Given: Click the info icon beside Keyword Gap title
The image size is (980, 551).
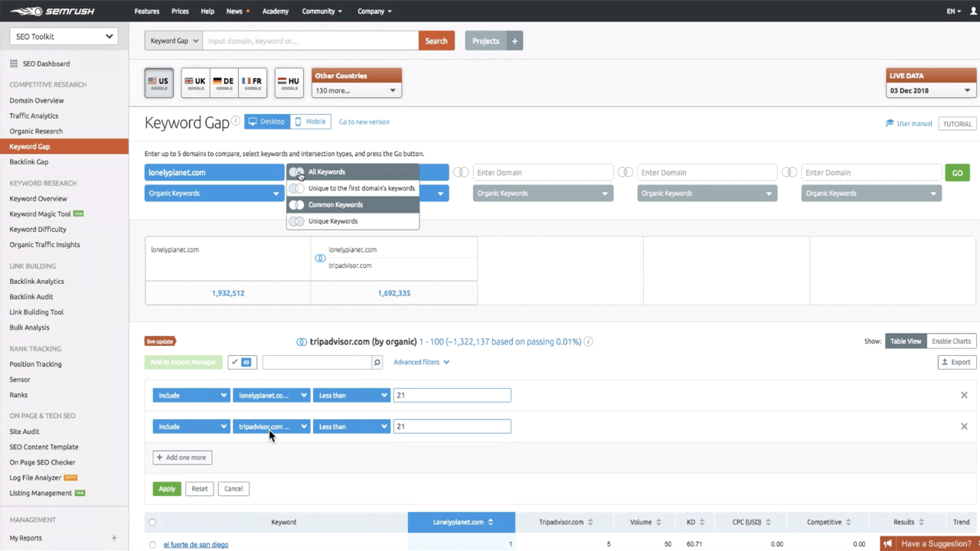Looking at the screenshot, I should pyautogui.click(x=236, y=121).
